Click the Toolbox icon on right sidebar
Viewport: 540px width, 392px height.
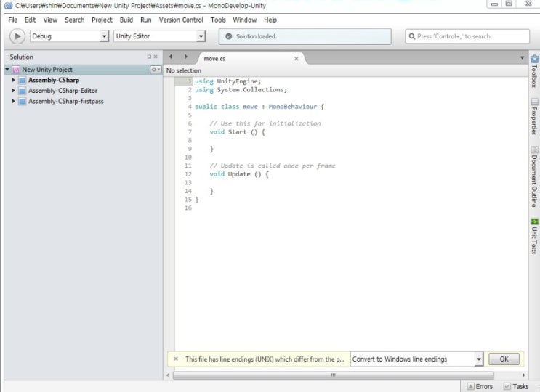pyautogui.click(x=534, y=59)
